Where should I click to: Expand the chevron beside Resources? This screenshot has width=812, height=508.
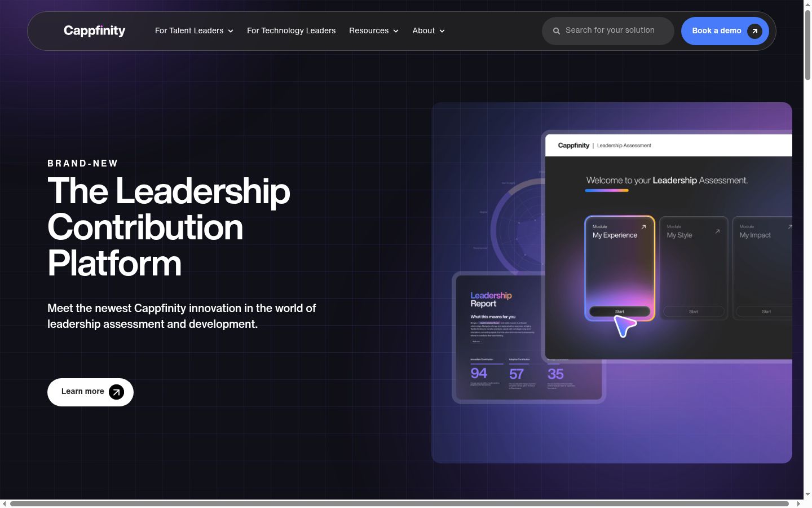click(x=396, y=31)
